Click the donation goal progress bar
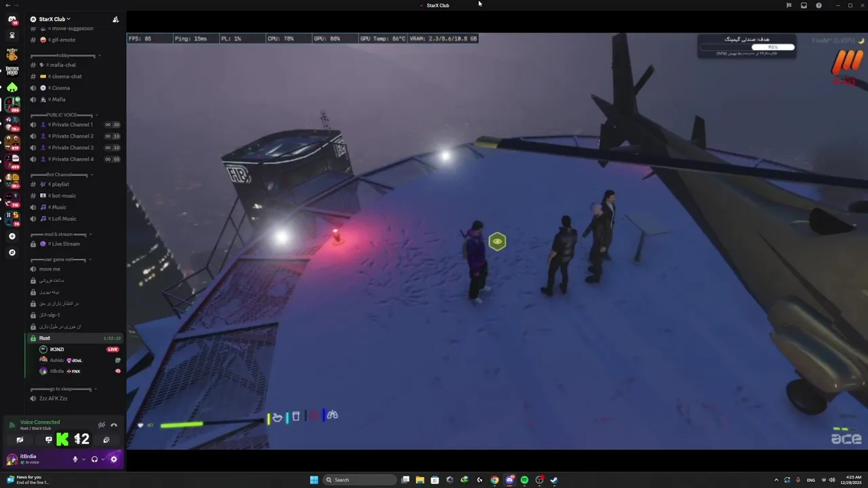Screen dimensions: 868x488 coord(747,47)
